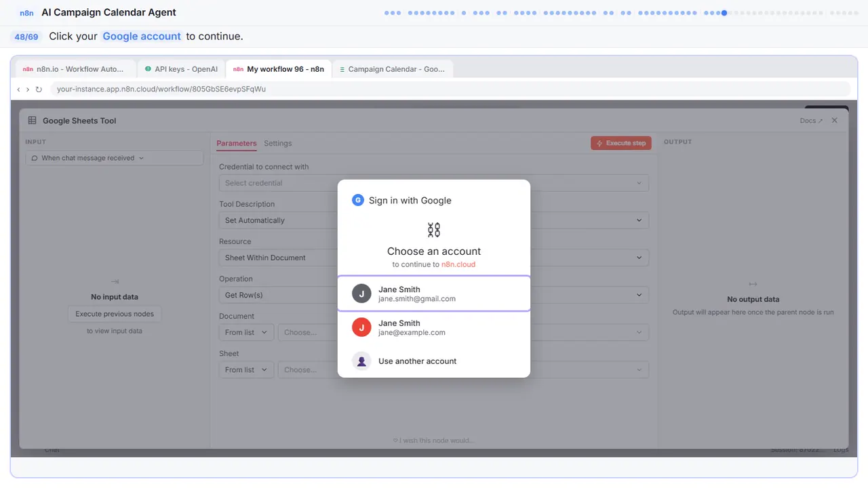Viewport: 868px width, 488px height.
Task: Click the Google Sheets Tool grid icon
Action: tap(32, 121)
